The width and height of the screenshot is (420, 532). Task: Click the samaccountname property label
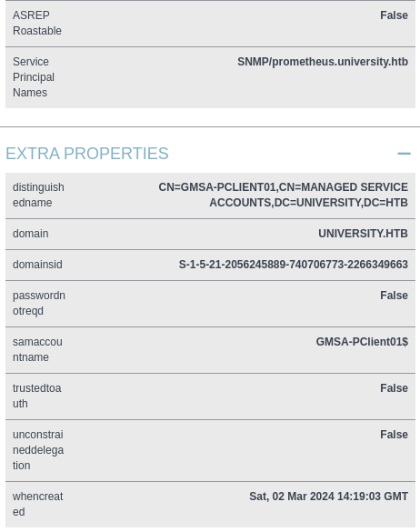tap(37, 349)
